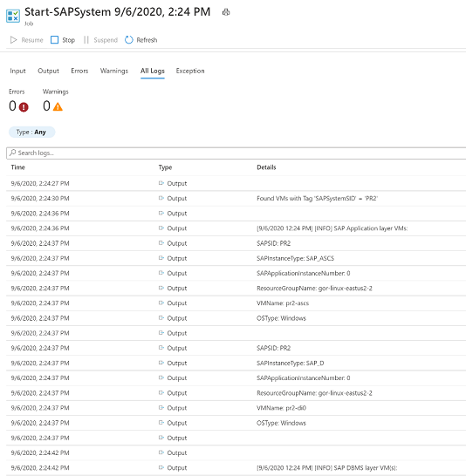This screenshot has height=476, width=466.
Task: Click the Start-SAPSystem job runbook icon
Action: tap(13, 16)
